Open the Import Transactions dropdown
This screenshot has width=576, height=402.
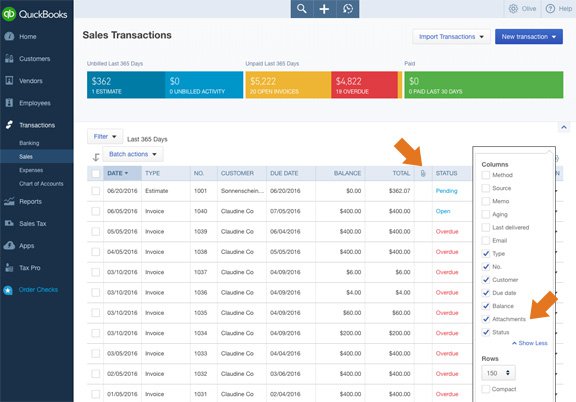[451, 37]
